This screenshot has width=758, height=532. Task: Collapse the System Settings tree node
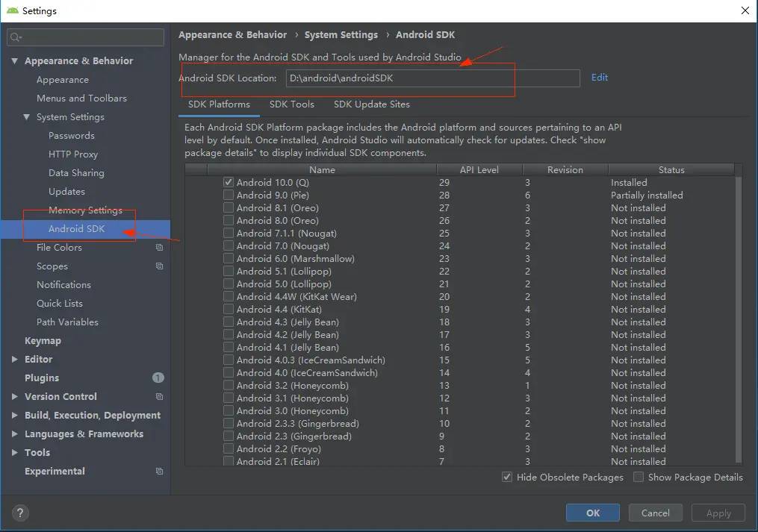click(27, 117)
